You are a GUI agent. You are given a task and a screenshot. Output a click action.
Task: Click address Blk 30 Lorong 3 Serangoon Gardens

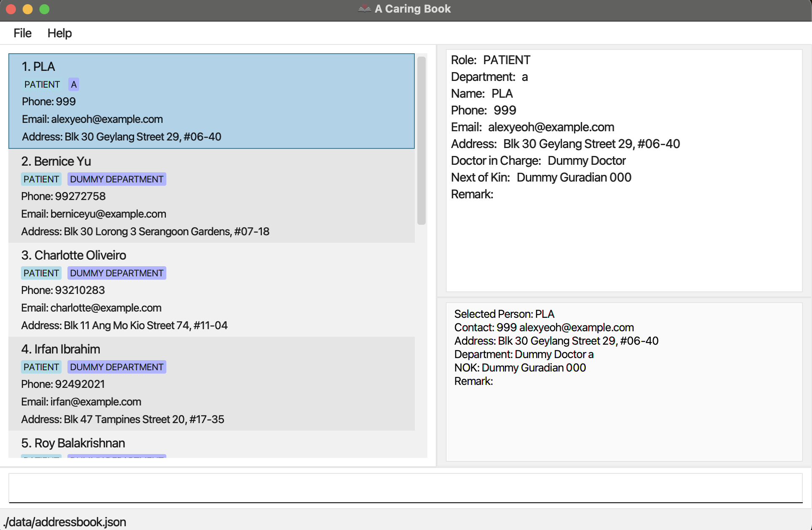[x=145, y=231]
